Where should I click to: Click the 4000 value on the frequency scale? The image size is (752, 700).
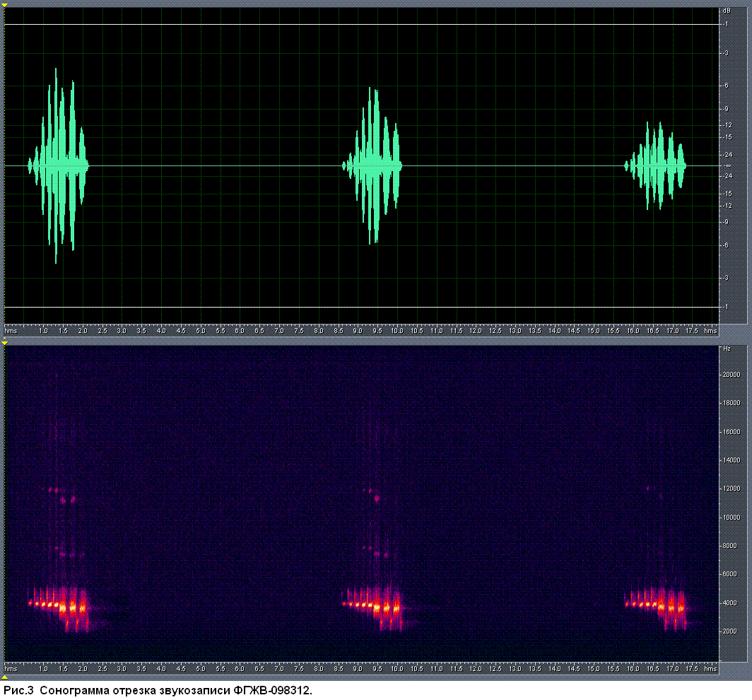click(730, 602)
